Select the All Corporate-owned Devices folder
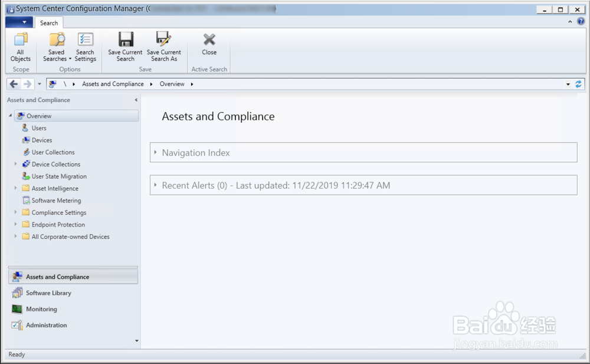Viewport: 590px width, 364px height. (x=70, y=237)
